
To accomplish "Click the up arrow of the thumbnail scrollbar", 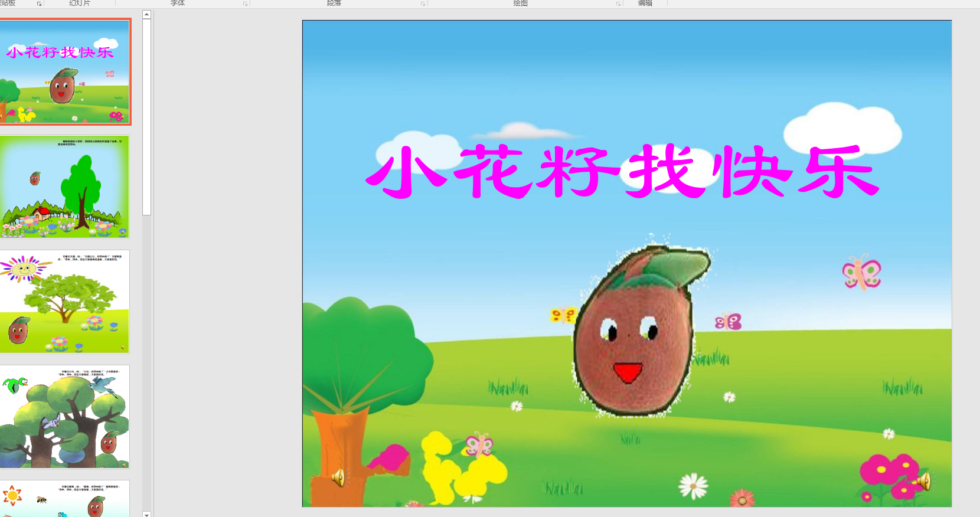I will [147, 14].
